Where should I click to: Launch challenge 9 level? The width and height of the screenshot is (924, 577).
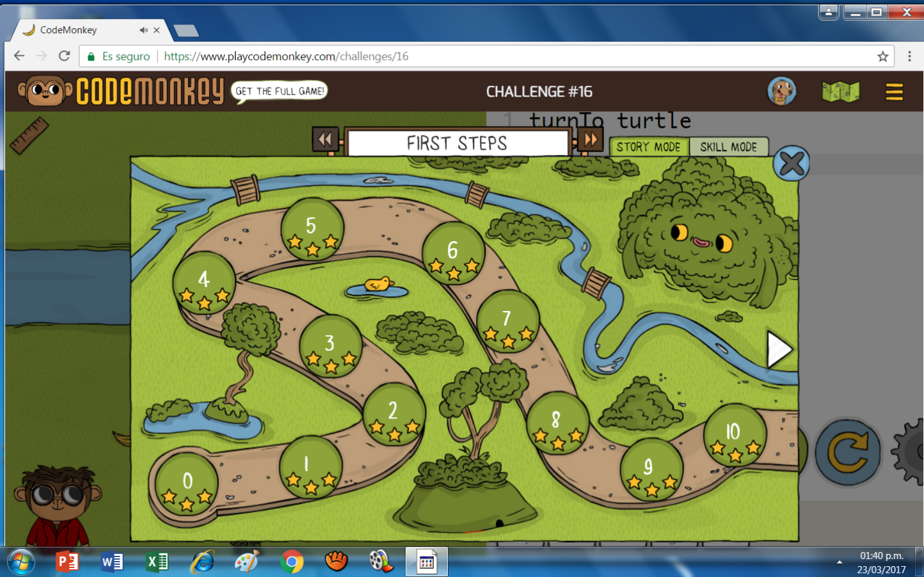coord(651,470)
